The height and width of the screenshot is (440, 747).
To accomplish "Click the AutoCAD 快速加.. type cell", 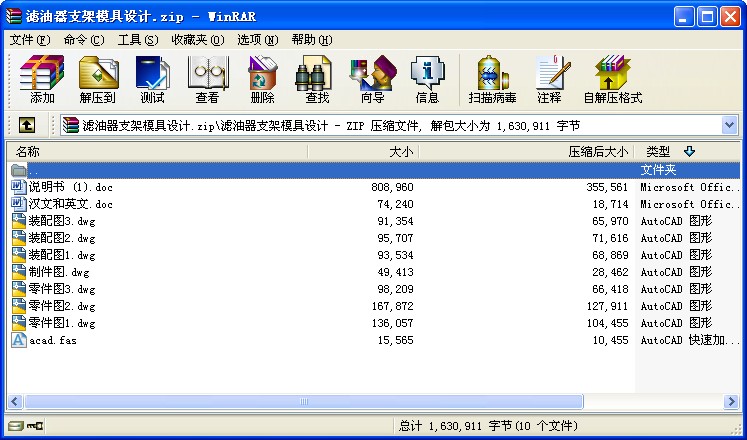I will point(690,340).
